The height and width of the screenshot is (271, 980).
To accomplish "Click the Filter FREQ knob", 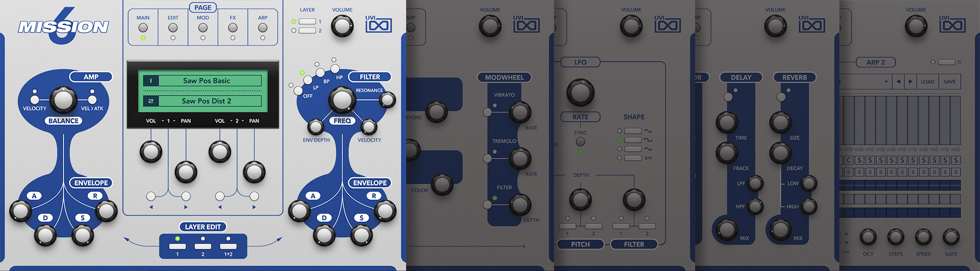I will 342,100.
